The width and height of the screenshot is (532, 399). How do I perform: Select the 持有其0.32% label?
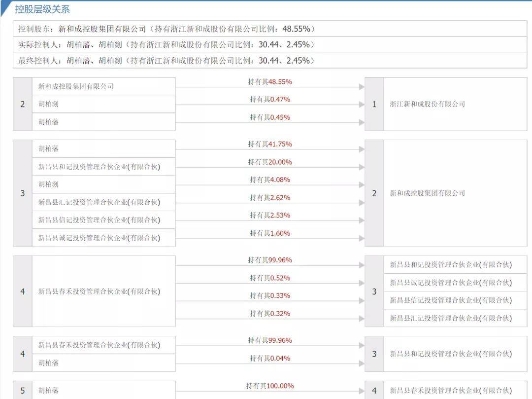coord(270,313)
